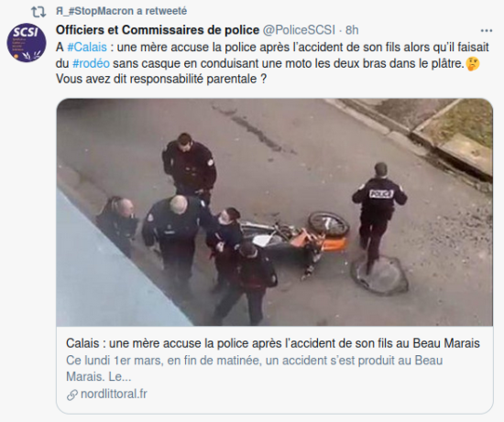Image resolution: width=504 pixels, height=422 pixels.
Task: Click the @PoliceSCSI handle
Action: coord(299,30)
